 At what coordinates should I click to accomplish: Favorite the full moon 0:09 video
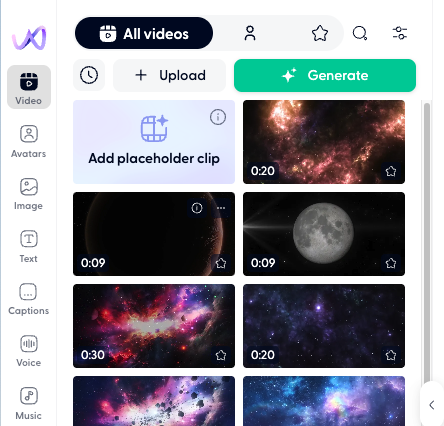(x=391, y=263)
